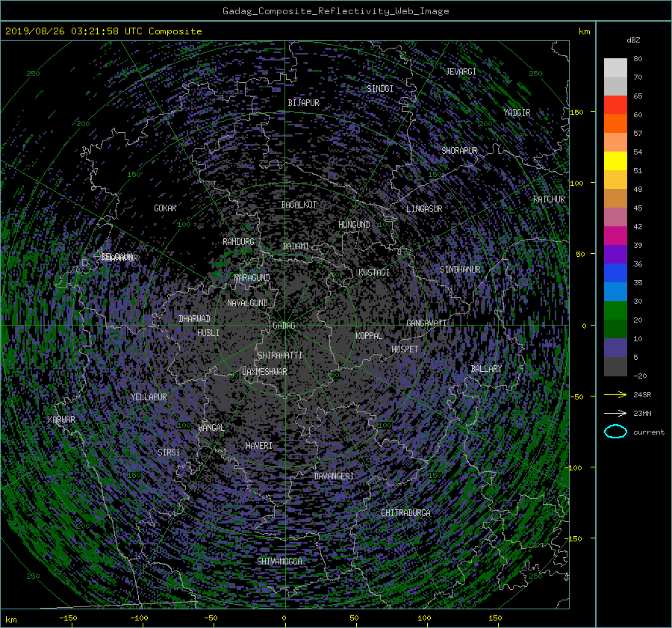Click the NAVALGUND city label
The height and width of the screenshot is (628, 672).
click(x=247, y=303)
